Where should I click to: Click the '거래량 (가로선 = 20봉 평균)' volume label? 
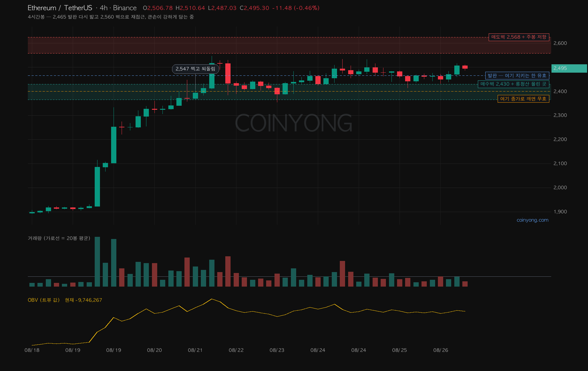click(59, 238)
